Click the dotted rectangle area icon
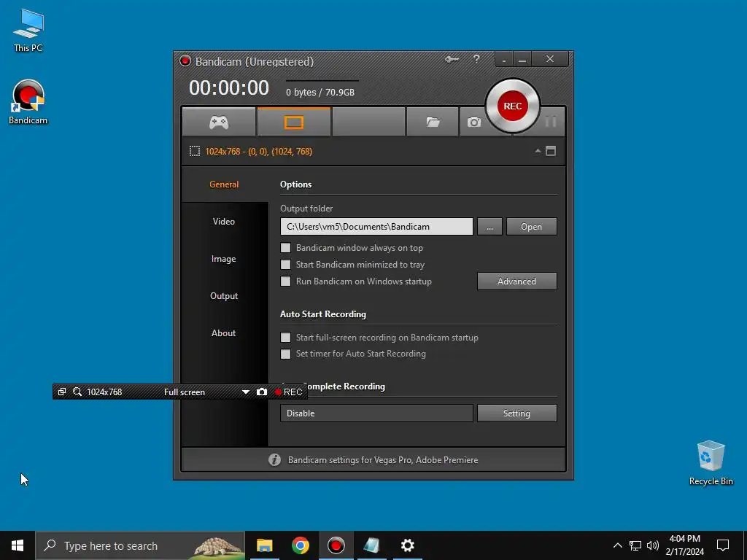Screen dimensions: 747x560 [x=194, y=152]
